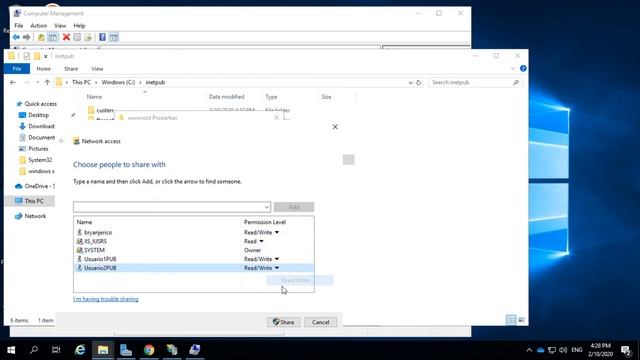Screen dimensions: 640x360
Task: Open I'm having trouble sharing link
Action: click(106, 299)
